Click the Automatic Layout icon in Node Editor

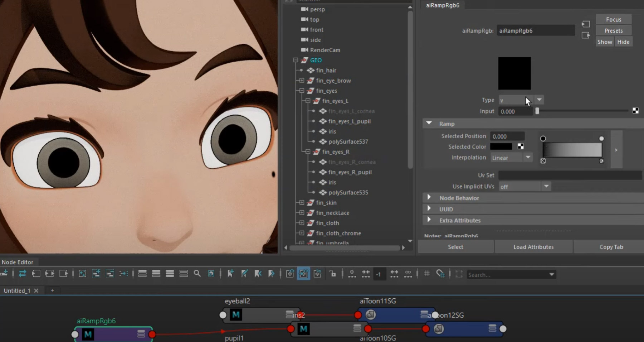coord(459,274)
